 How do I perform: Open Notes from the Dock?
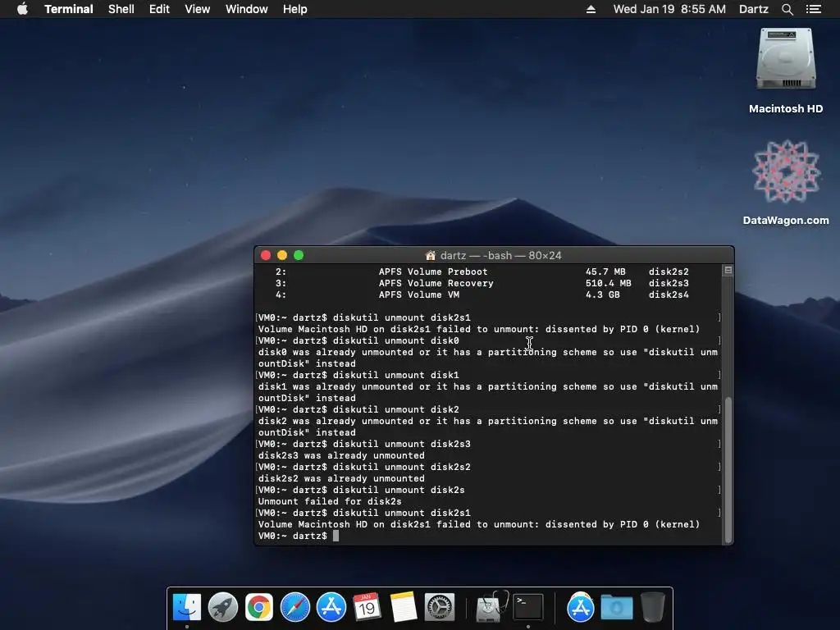pos(404,608)
